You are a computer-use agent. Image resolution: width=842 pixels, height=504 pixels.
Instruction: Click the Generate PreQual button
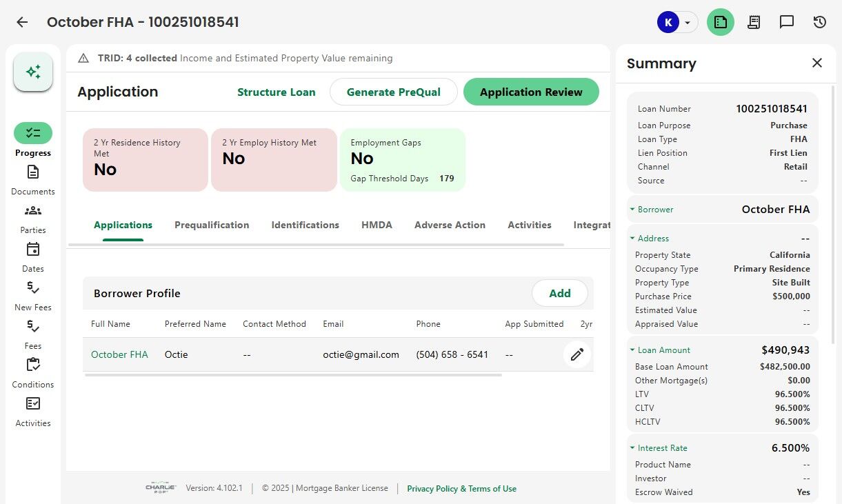(393, 92)
